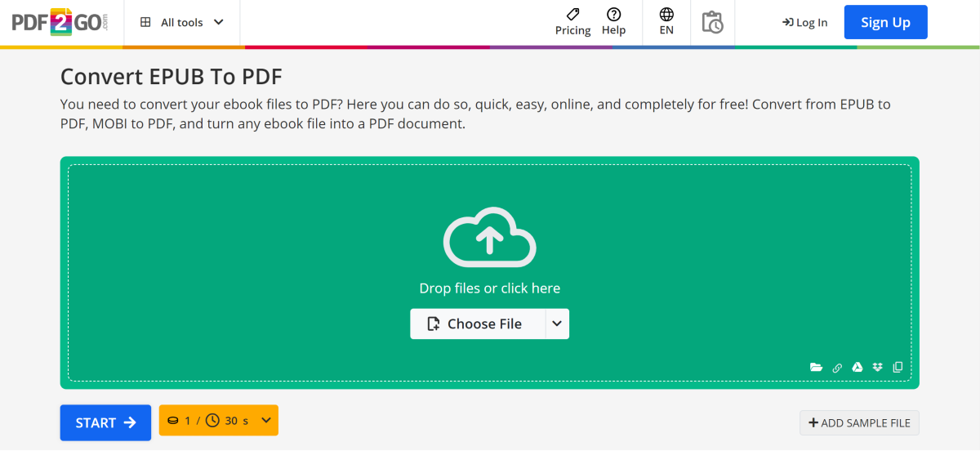980x451 pixels.
Task: Click the Log In link
Action: [x=804, y=22]
